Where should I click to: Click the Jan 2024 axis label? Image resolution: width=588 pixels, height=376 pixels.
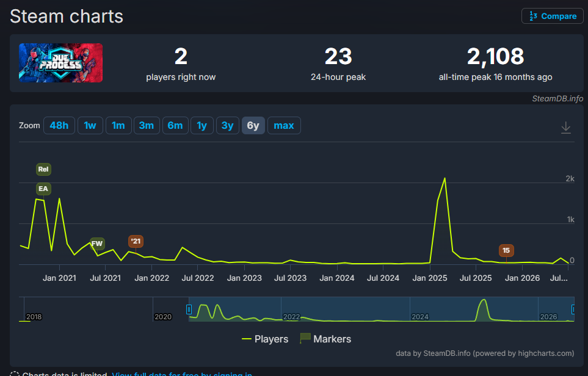click(337, 278)
